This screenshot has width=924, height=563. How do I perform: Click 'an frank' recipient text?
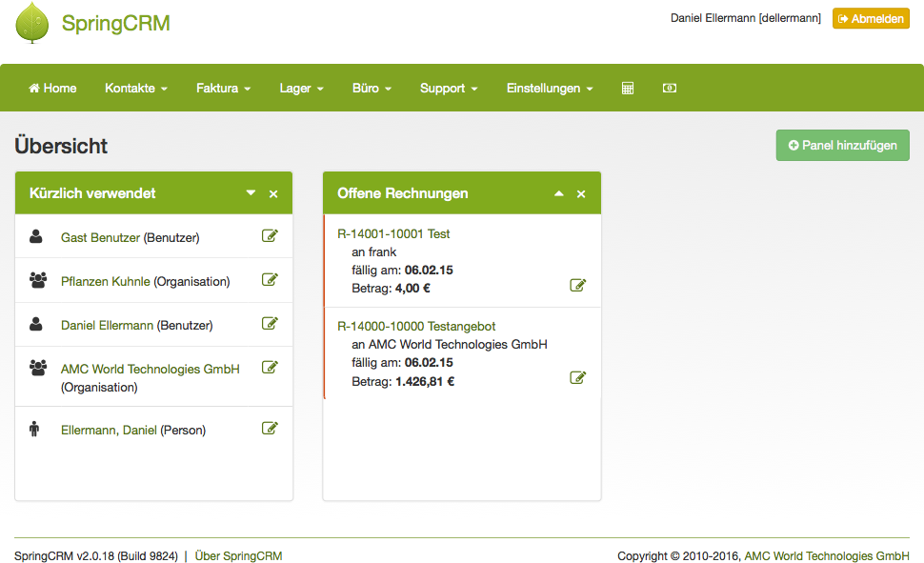tap(374, 251)
